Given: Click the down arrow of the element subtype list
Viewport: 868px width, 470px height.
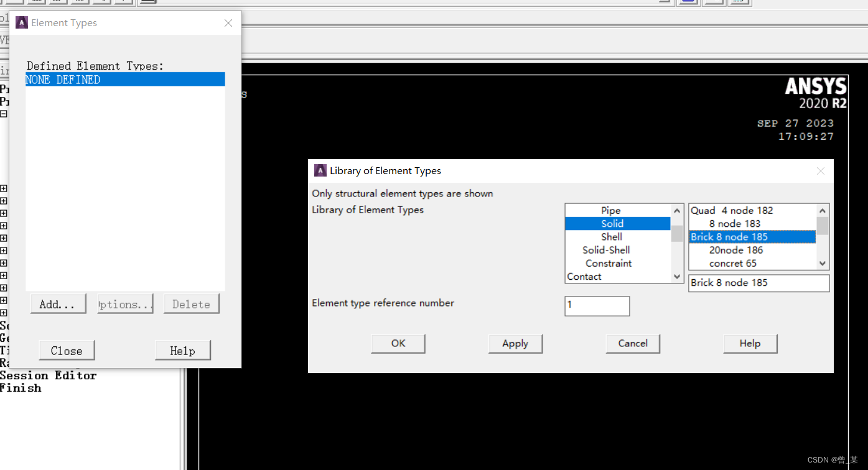Looking at the screenshot, I should coord(823,263).
